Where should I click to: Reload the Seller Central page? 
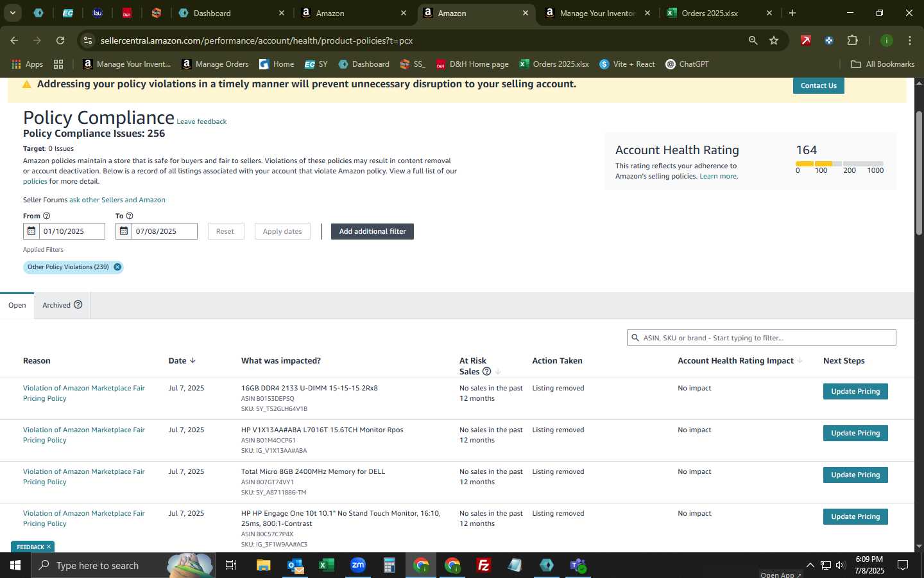click(60, 40)
